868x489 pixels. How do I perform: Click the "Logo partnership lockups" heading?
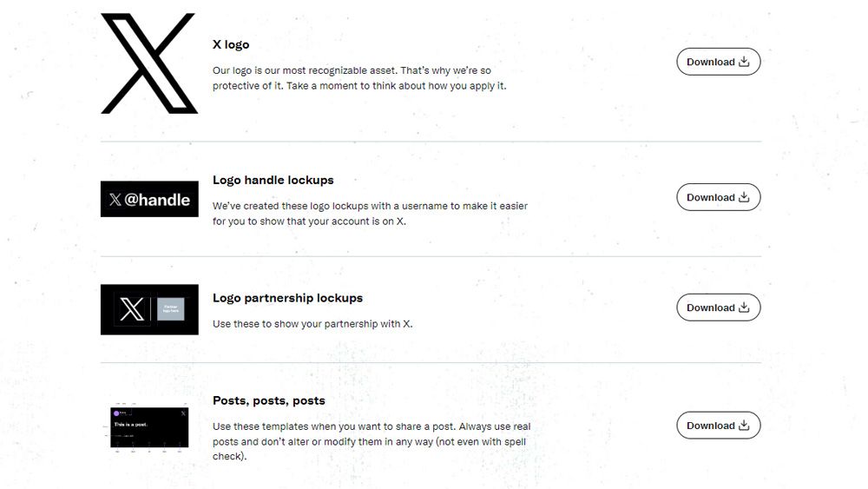(x=287, y=298)
